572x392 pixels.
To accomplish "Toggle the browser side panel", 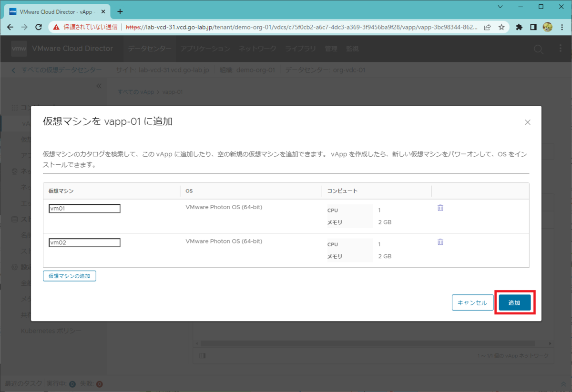I will pos(533,27).
